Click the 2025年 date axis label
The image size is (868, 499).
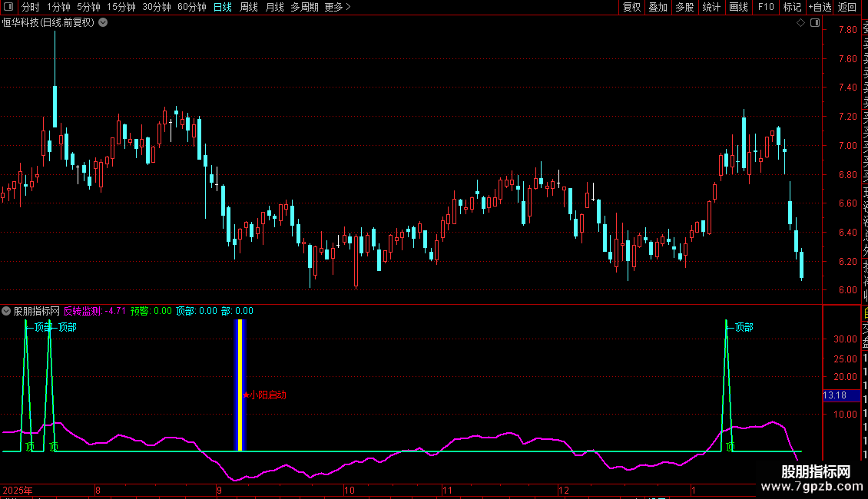click(x=18, y=490)
